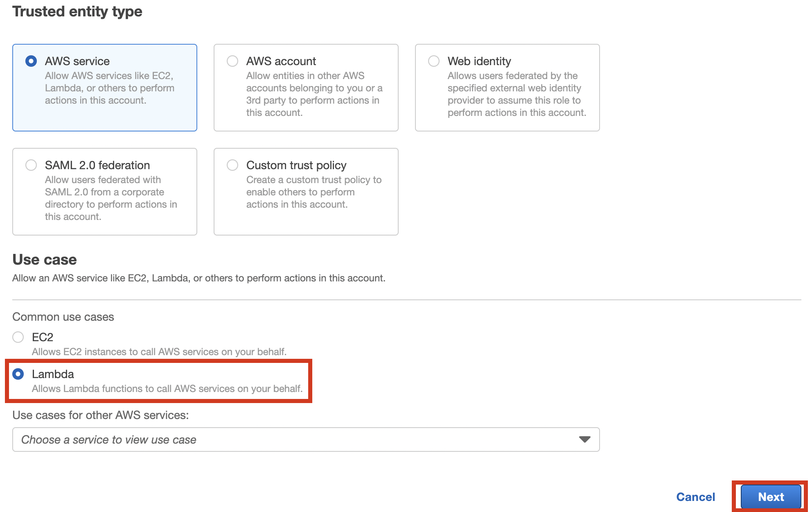Image resolution: width=812 pixels, height=512 pixels.
Task: Click 'Use cases for other AWS services:' label
Action: click(101, 415)
